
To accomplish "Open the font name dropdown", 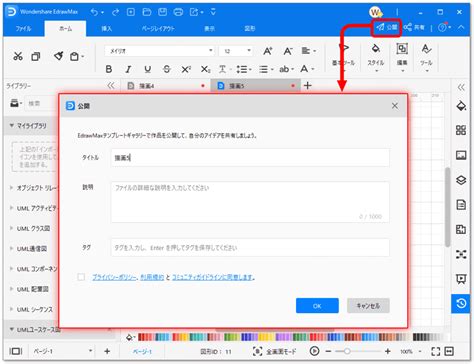I will click(x=211, y=51).
